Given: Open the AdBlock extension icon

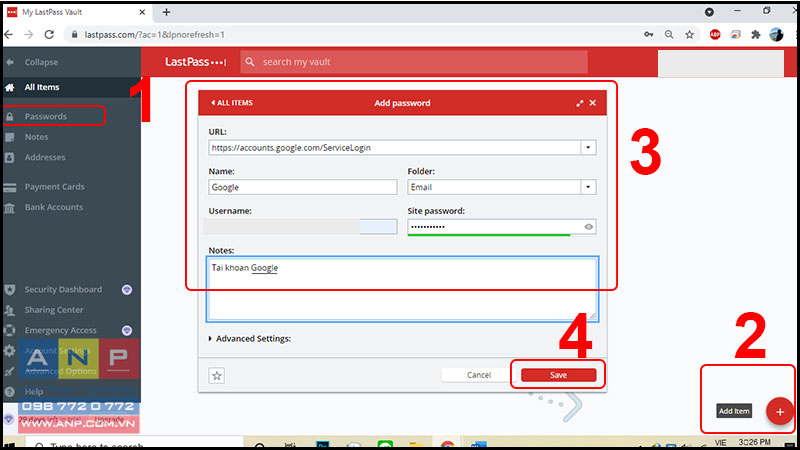Looking at the screenshot, I should pyautogui.click(x=715, y=35).
